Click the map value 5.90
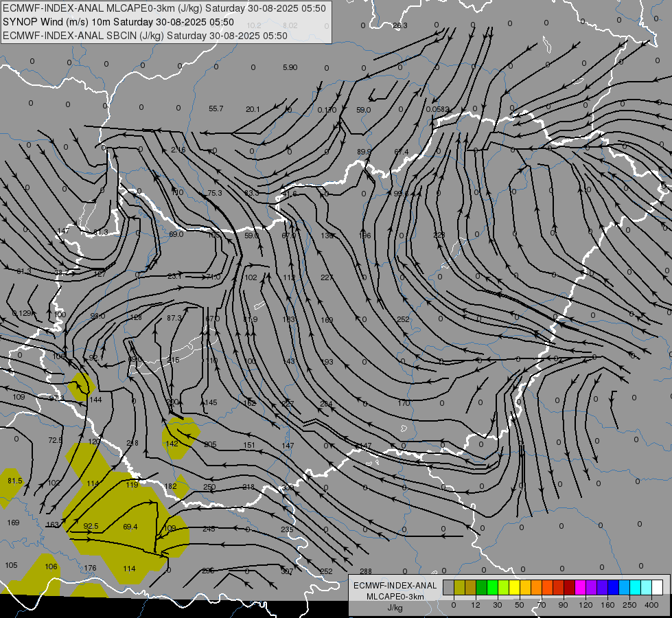Screen dimensions: 672x618 290,67
